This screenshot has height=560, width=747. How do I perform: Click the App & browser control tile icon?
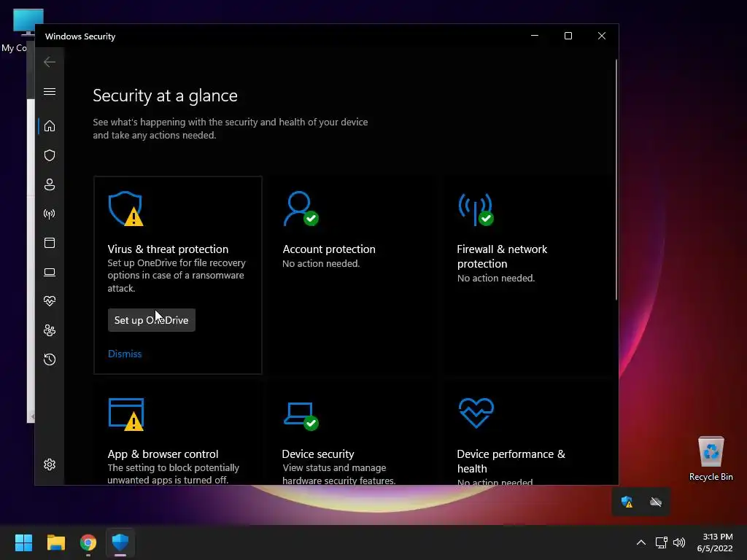click(125, 414)
